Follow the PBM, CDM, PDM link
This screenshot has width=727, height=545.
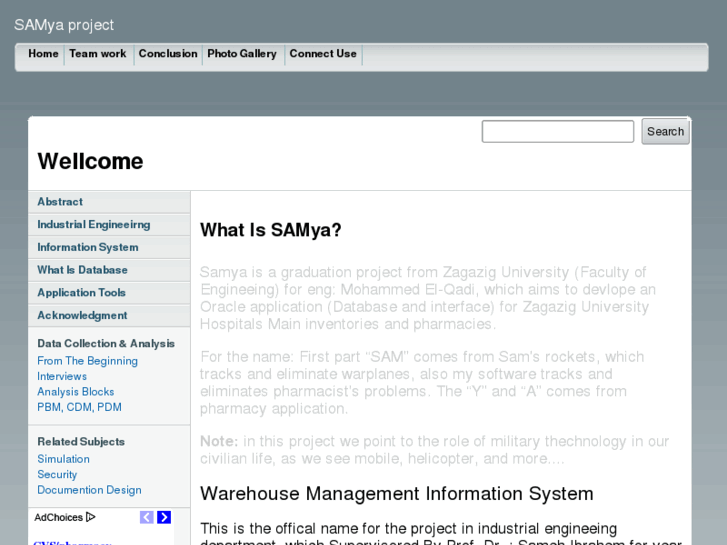click(x=79, y=407)
